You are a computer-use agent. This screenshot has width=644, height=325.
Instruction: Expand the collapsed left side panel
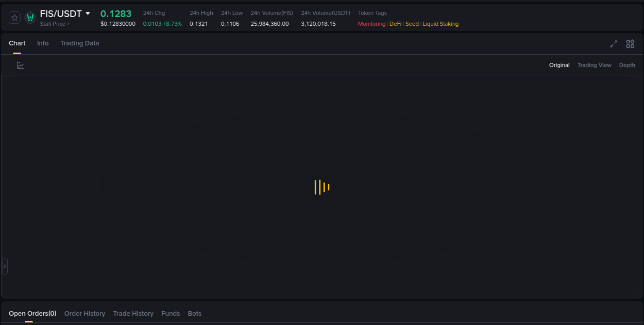tap(4, 266)
